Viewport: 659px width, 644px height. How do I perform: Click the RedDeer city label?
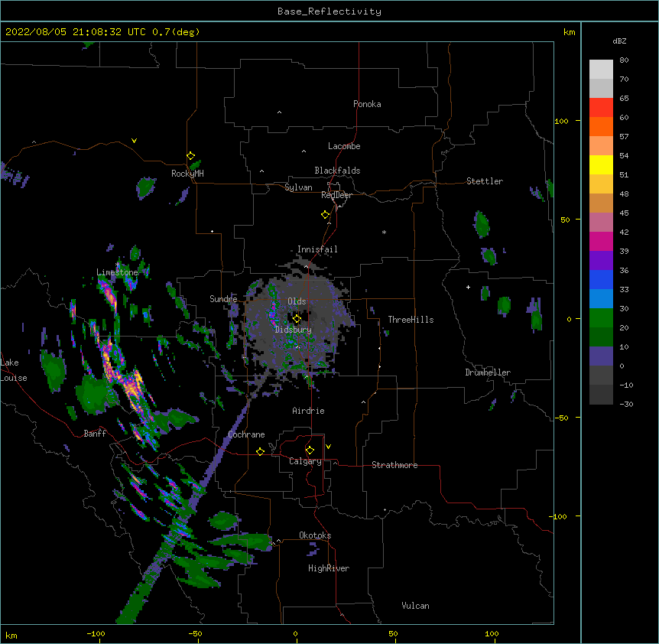click(x=336, y=195)
